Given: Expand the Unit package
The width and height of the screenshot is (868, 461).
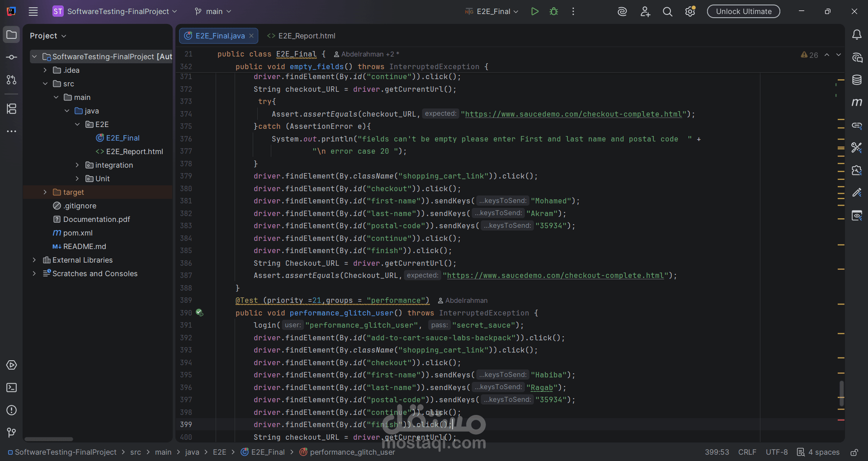Looking at the screenshot, I should [x=77, y=179].
